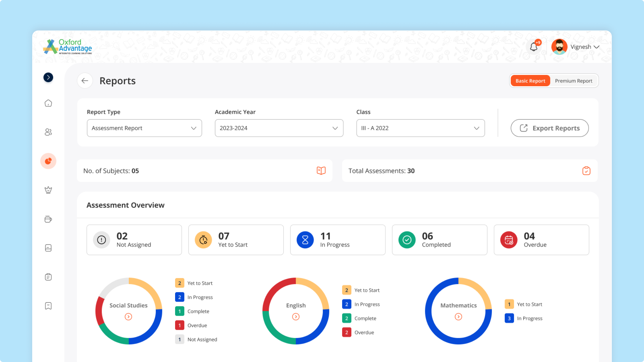The height and width of the screenshot is (362, 644).
Task: Open the Home sidebar icon
Action: (48, 103)
